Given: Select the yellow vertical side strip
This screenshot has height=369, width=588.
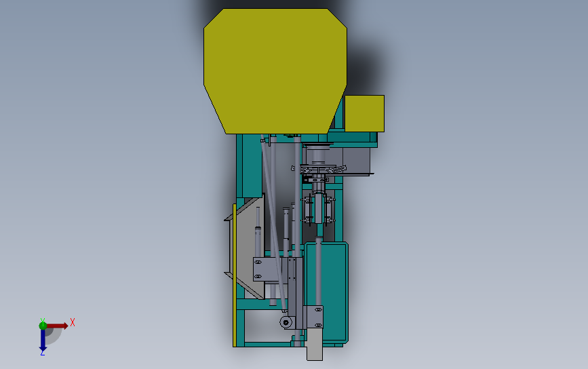Looking at the screenshot, I should (235, 275).
